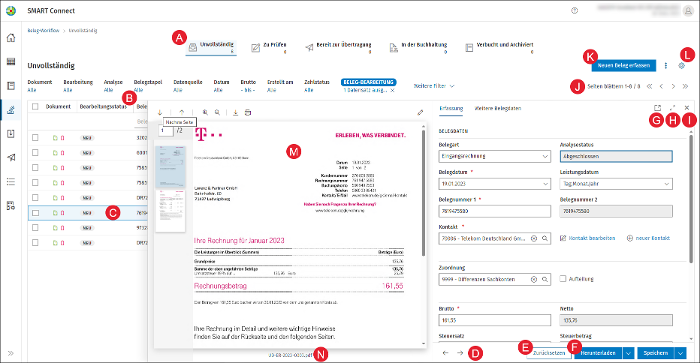
Task: Open the Home icon in left sidebar
Action: point(11,38)
